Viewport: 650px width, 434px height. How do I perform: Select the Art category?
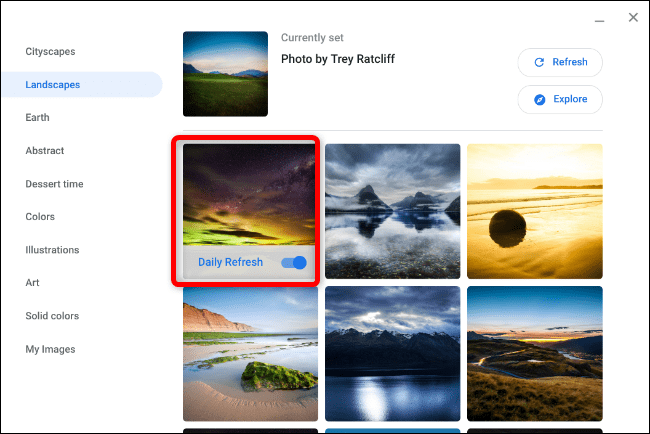point(32,283)
